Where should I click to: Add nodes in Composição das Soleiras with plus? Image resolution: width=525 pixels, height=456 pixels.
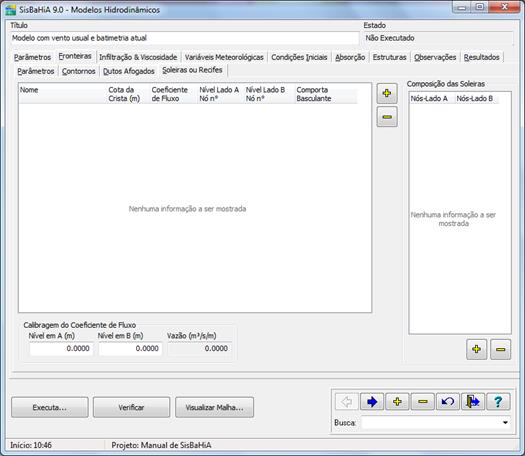click(x=476, y=349)
